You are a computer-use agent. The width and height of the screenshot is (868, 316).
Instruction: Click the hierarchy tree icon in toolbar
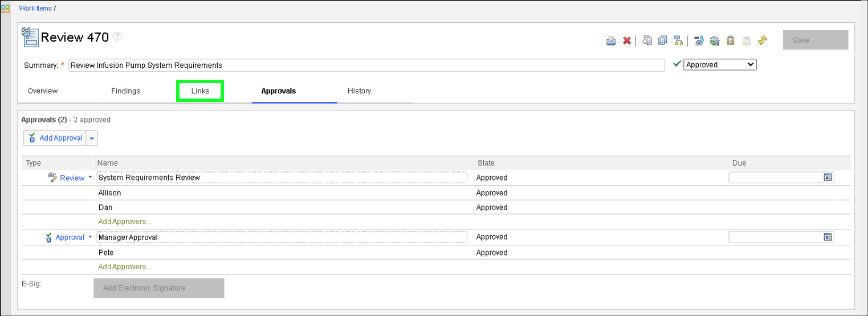pos(678,40)
